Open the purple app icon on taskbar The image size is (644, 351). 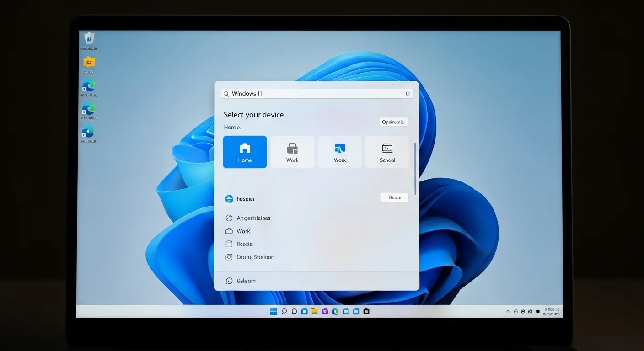click(325, 311)
